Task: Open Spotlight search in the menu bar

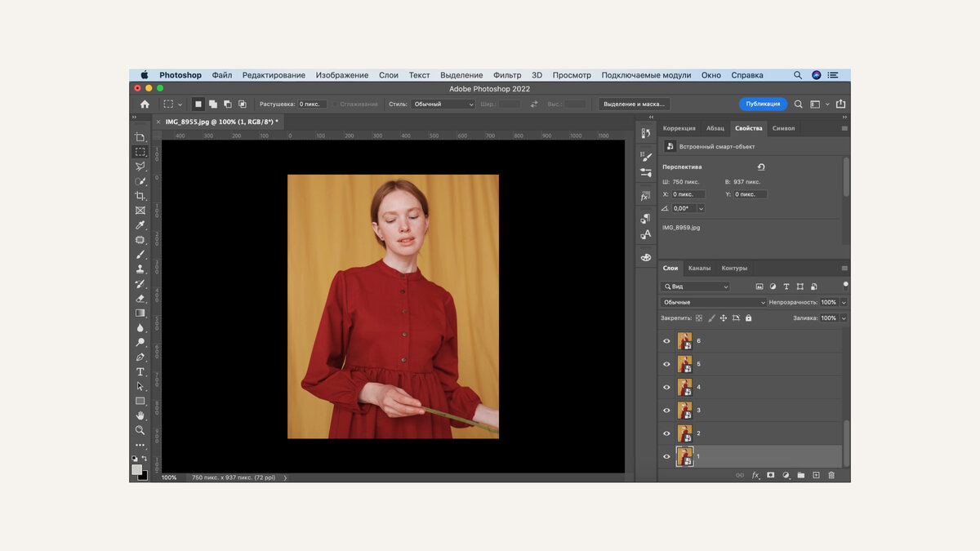Action: [798, 75]
